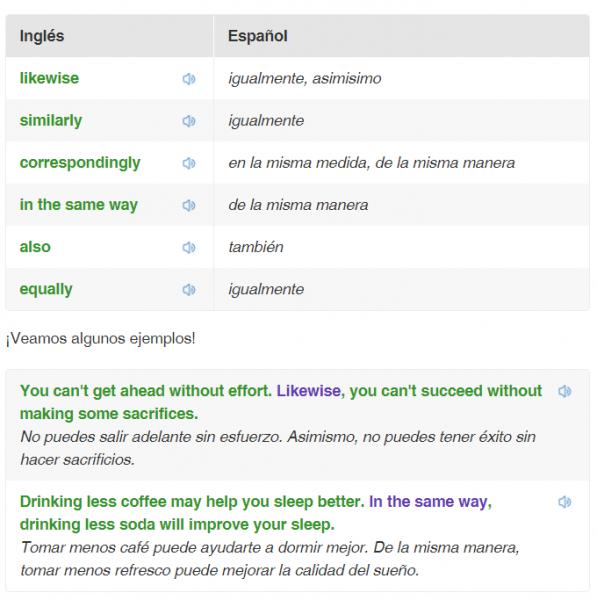
Task: Play the 'Drinking less coffee' sentence audio
Action: click(x=565, y=502)
